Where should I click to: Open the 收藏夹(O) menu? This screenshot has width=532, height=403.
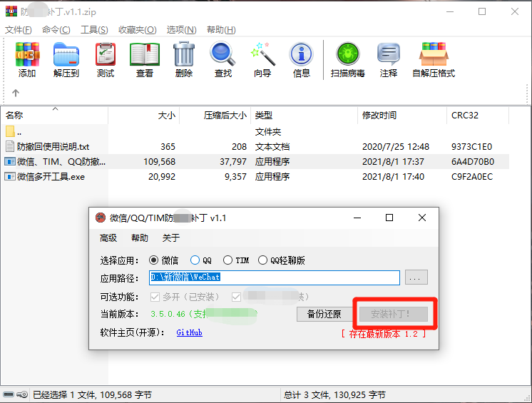tap(138, 30)
